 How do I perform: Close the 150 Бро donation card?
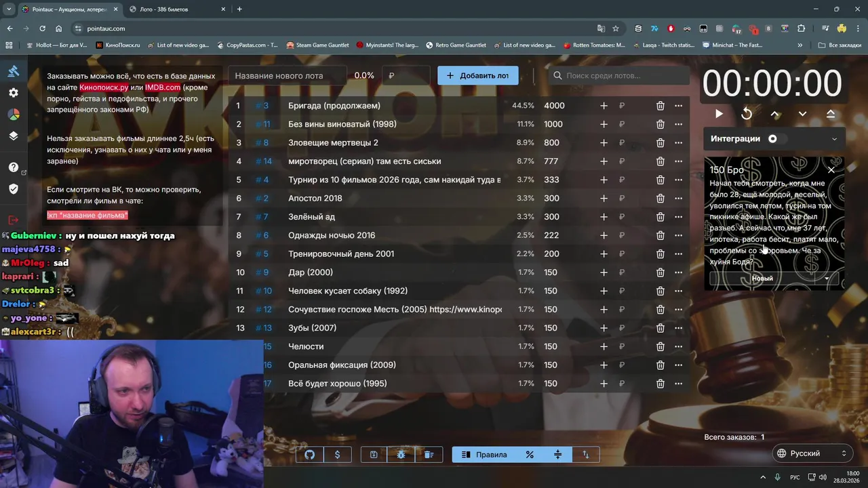[x=831, y=169]
